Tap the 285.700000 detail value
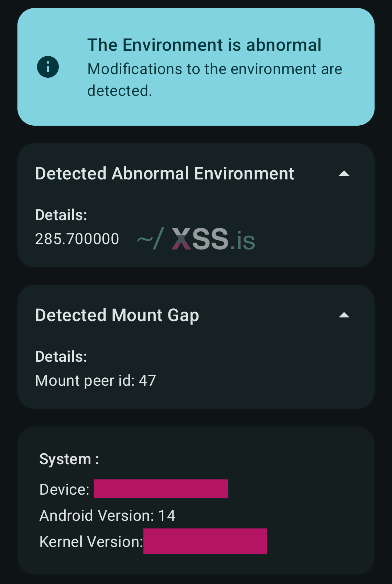 [x=77, y=239]
